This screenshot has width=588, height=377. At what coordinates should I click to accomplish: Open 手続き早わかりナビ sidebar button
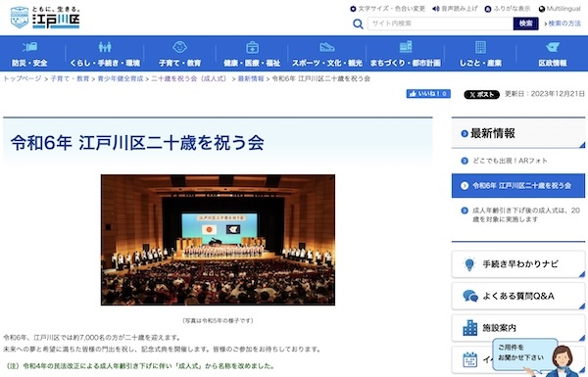coord(518,264)
